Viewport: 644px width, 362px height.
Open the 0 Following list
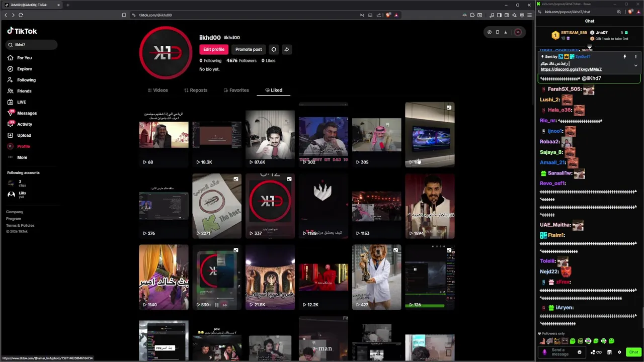[x=210, y=61]
